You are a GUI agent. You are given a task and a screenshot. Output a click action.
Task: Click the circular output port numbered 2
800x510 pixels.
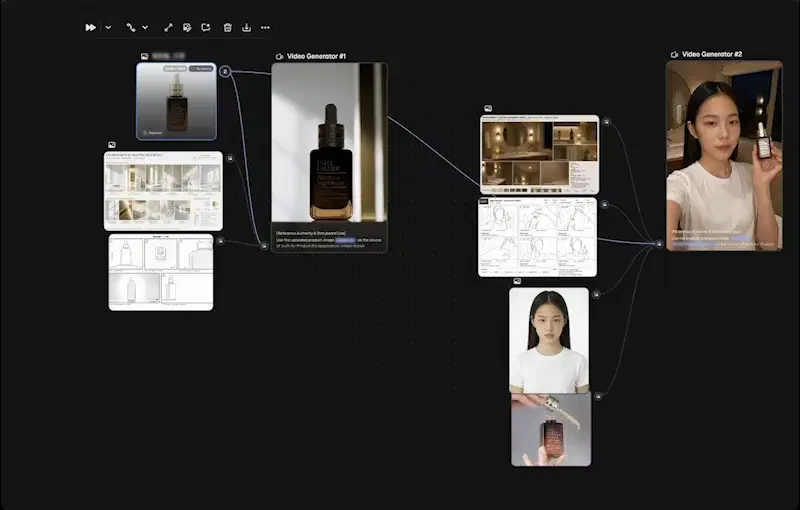point(225,71)
